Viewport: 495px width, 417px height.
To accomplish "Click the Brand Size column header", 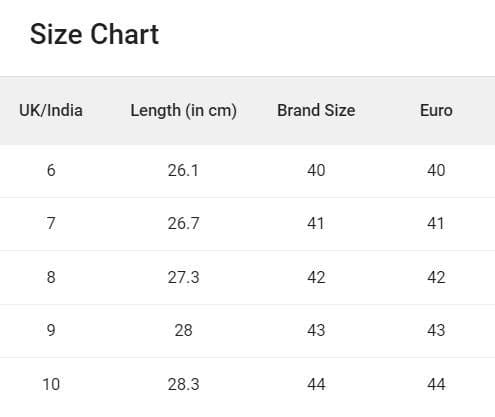I will point(316,110).
